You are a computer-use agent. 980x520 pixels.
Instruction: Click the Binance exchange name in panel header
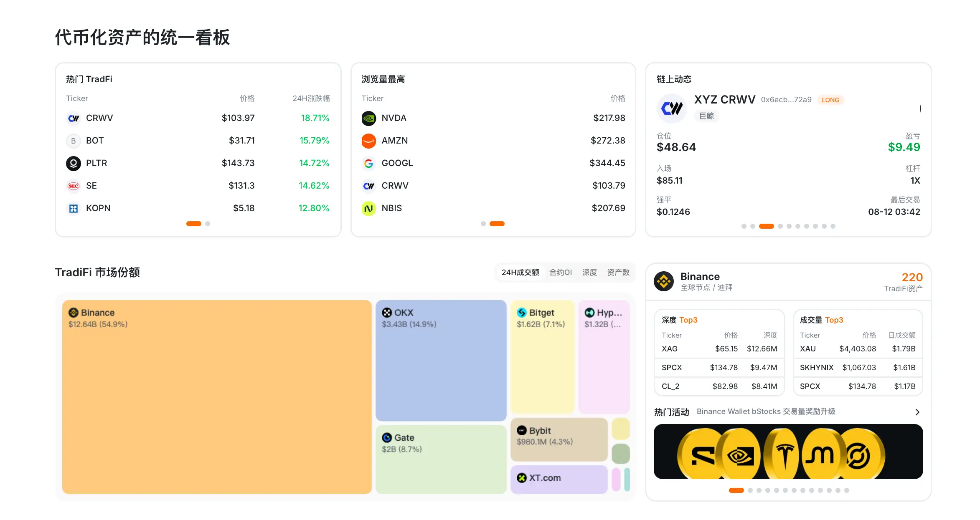click(700, 277)
